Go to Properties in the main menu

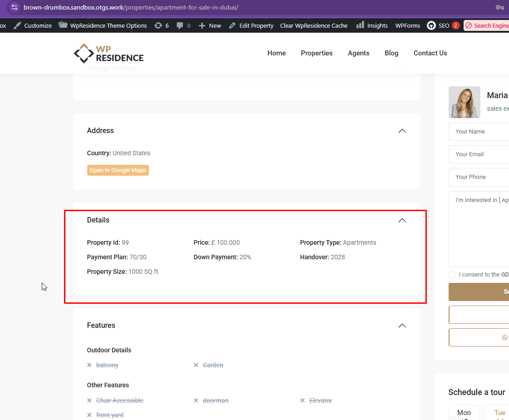tap(316, 53)
